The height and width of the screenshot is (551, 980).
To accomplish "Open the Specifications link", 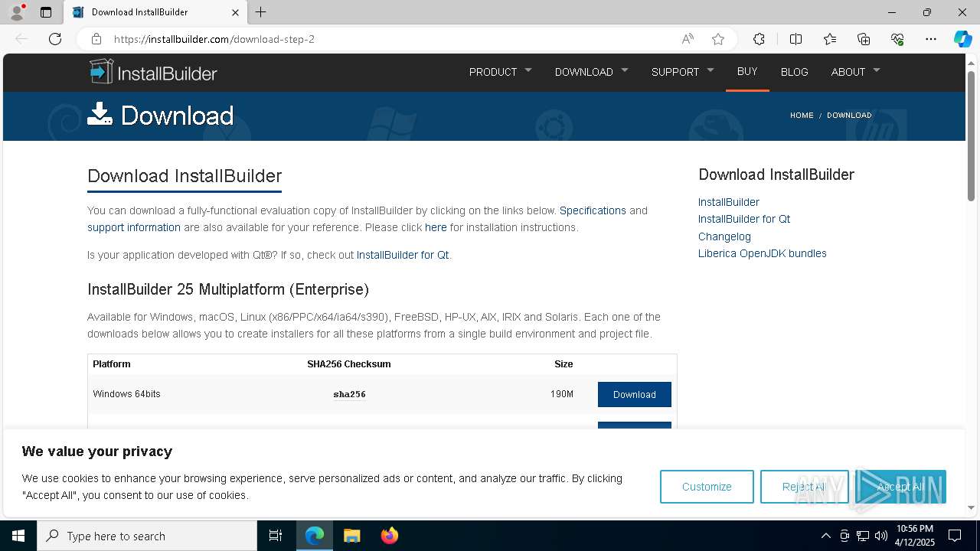I will [x=593, y=210].
